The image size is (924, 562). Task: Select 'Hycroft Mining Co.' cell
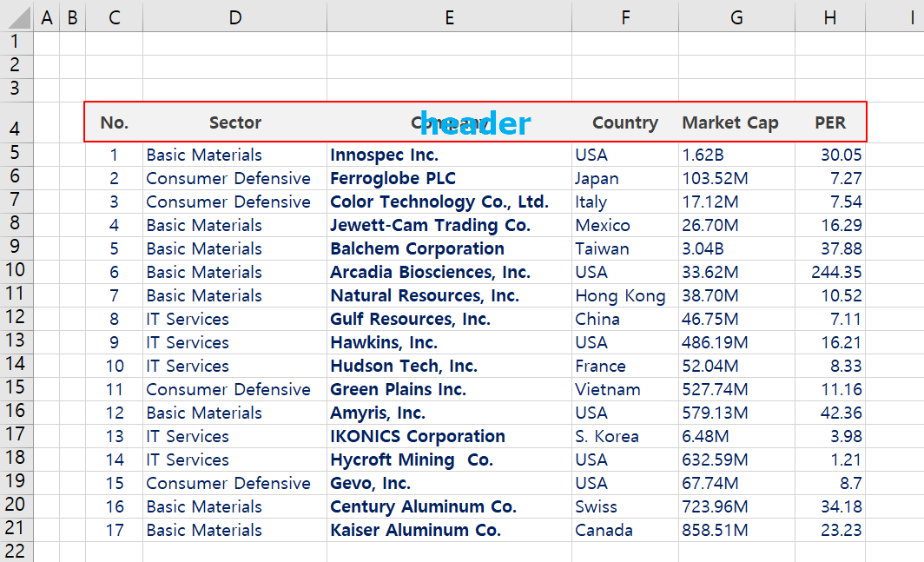(x=449, y=460)
